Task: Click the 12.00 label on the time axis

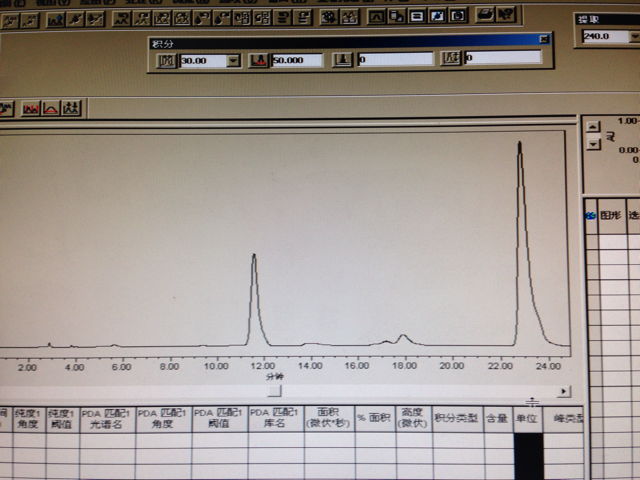Action: pos(263,365)
